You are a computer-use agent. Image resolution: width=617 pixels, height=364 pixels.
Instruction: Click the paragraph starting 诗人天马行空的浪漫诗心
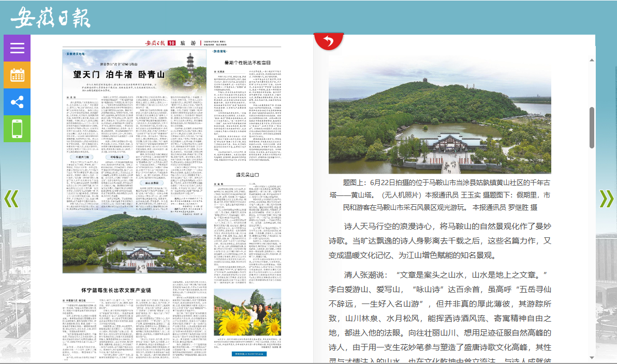tap(440, 240)
